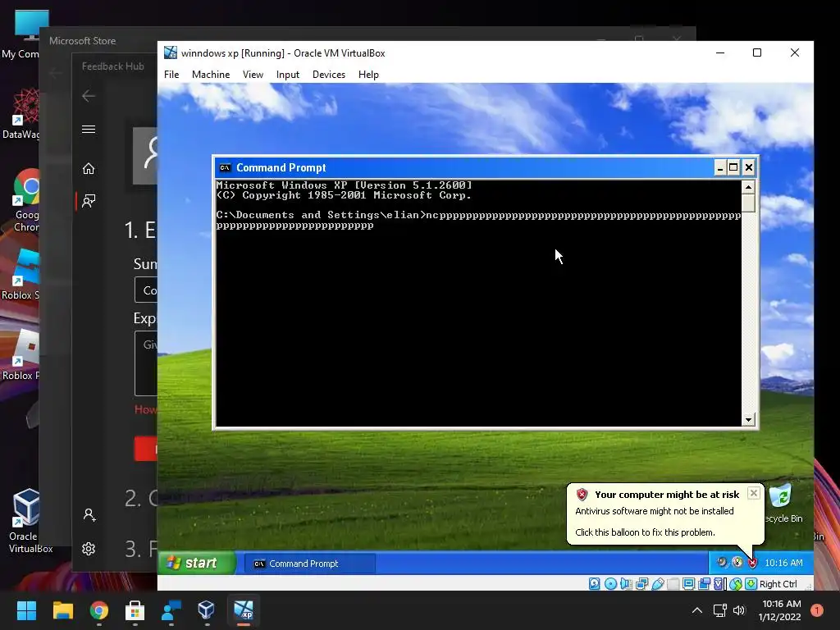Click the Command Prompt XP taskbar button
Image resolution: width=840 pixels, height=630 pixels.
[x=309, y=564]
